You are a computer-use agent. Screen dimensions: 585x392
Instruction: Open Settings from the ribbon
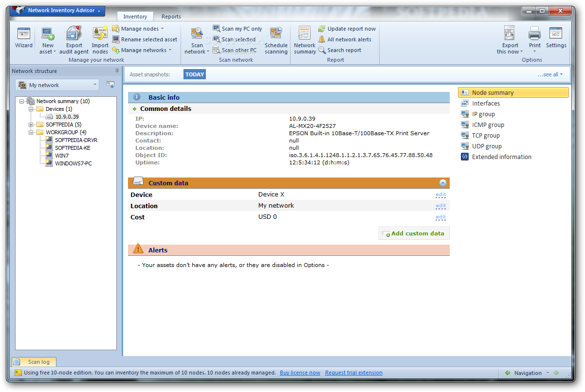[556, 38]
